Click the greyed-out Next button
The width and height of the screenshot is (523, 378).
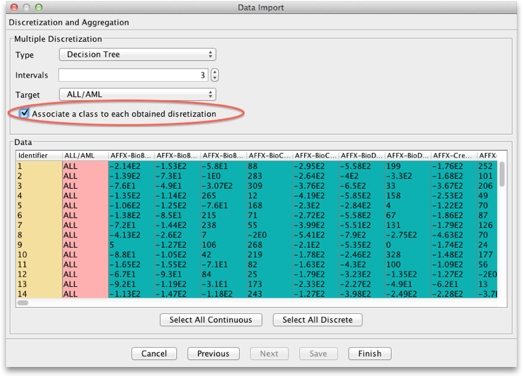pos(269,353)
